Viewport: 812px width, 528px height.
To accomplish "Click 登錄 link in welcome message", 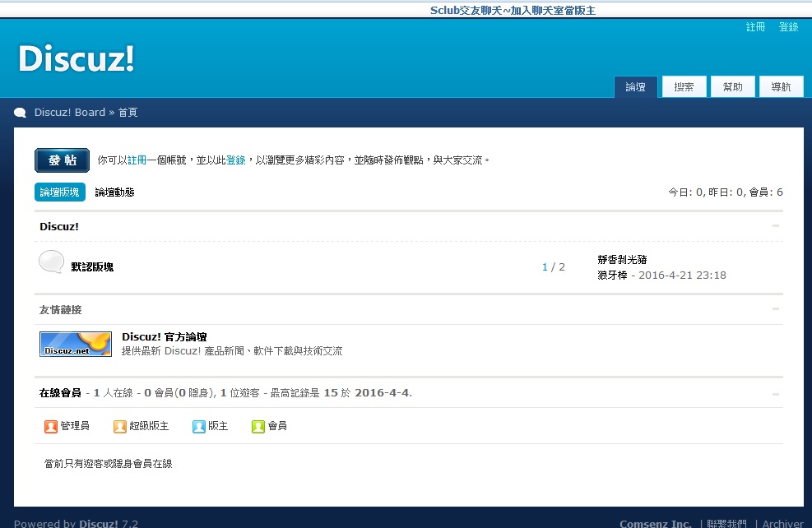I will [x=235, y=160].
